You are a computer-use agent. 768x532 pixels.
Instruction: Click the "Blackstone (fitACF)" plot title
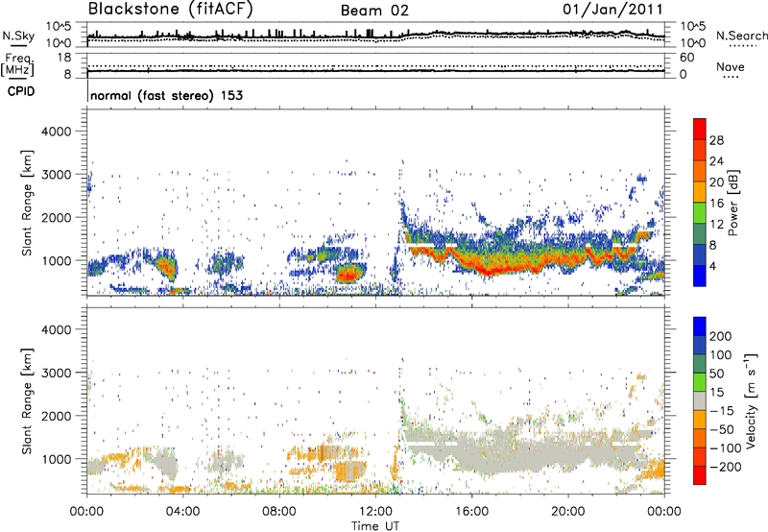(x=171, y=9)
